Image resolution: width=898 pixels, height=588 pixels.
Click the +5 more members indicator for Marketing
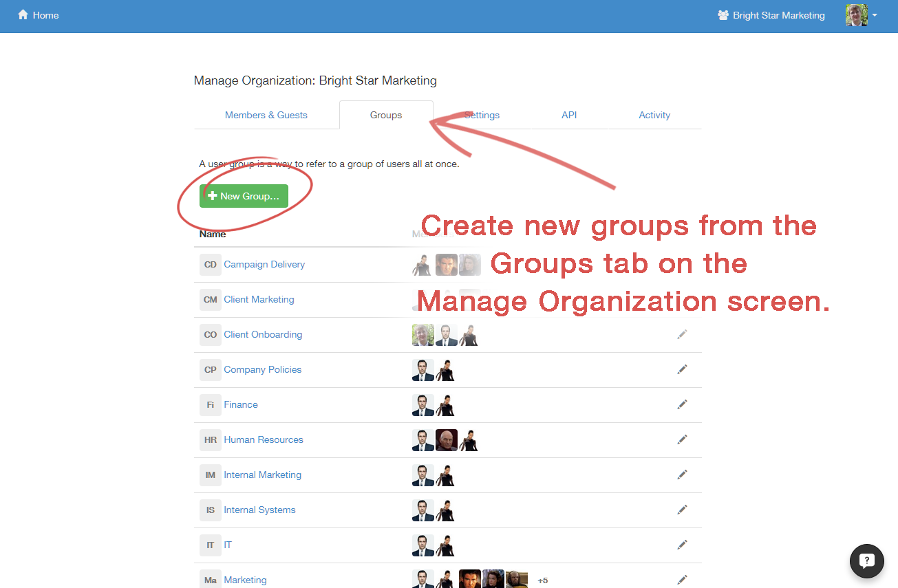pyautogui.click(x=542, y=580)
